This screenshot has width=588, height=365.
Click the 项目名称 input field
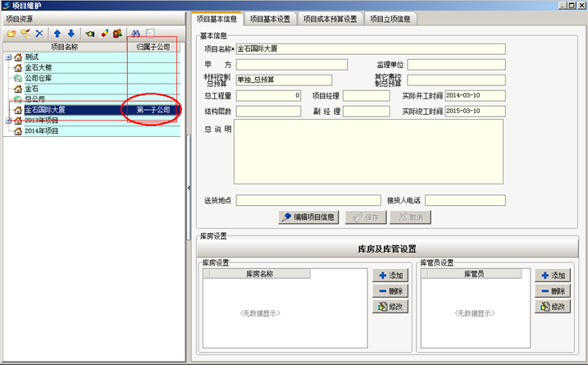[x=370, y=49]
